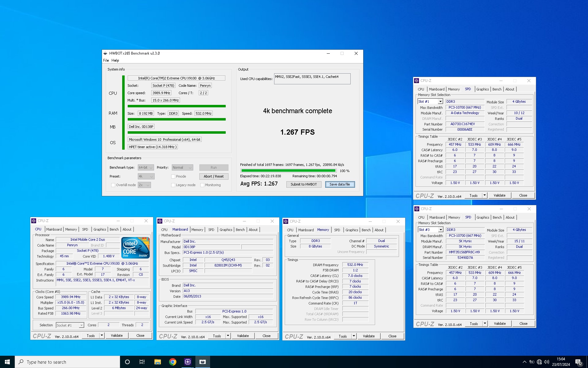The width and height of the screenshot is (588, 368).
Task: Expand Tools arrow in Mainboard window
Action: (228, 336)
